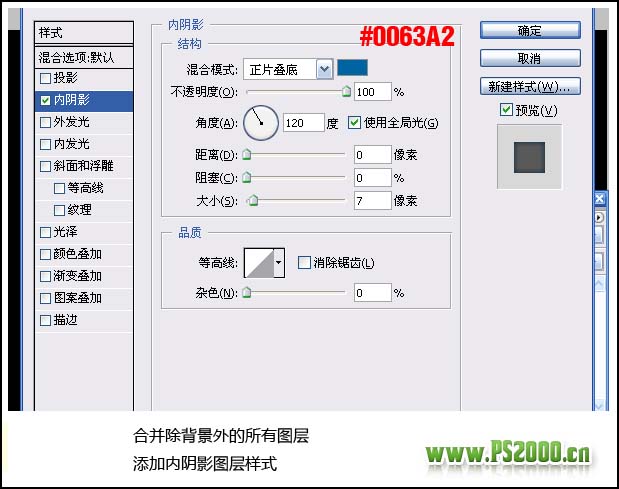Viewport: 619px width, 489px height.
Task: Click the 不透明度 opacity slider handle
Action: click(346, 91)
